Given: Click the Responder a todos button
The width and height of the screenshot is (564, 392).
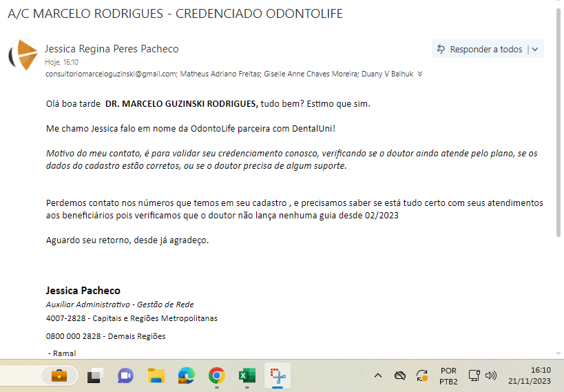Looking at the screenshot, I should coord(480,49).
